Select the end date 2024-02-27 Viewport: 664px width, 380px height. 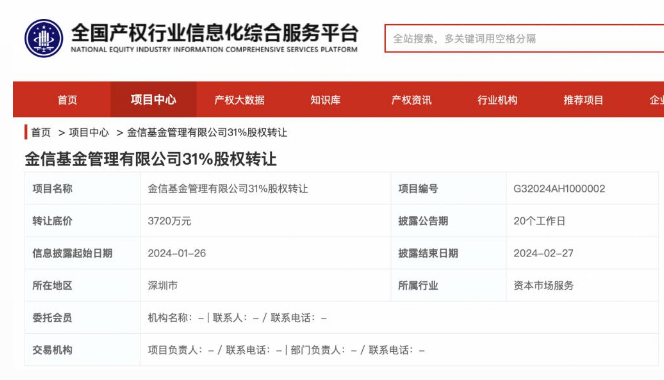[x=543, y=253]
